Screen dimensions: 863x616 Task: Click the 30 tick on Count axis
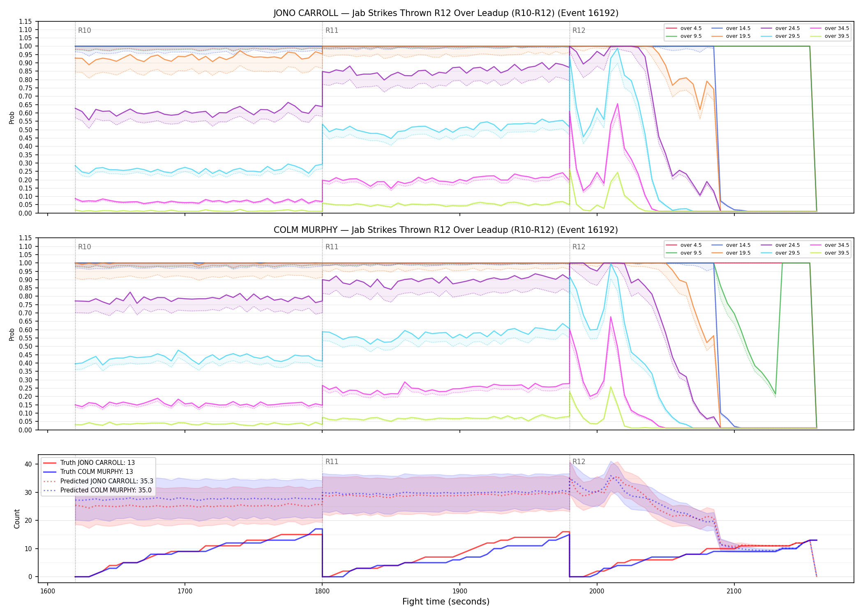[28, 492]
